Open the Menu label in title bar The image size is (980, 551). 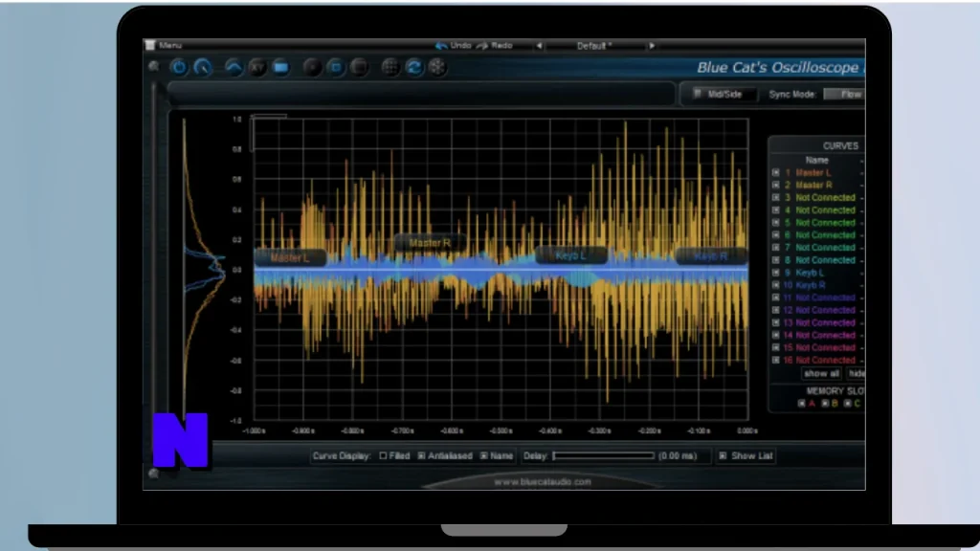point(170,45)
